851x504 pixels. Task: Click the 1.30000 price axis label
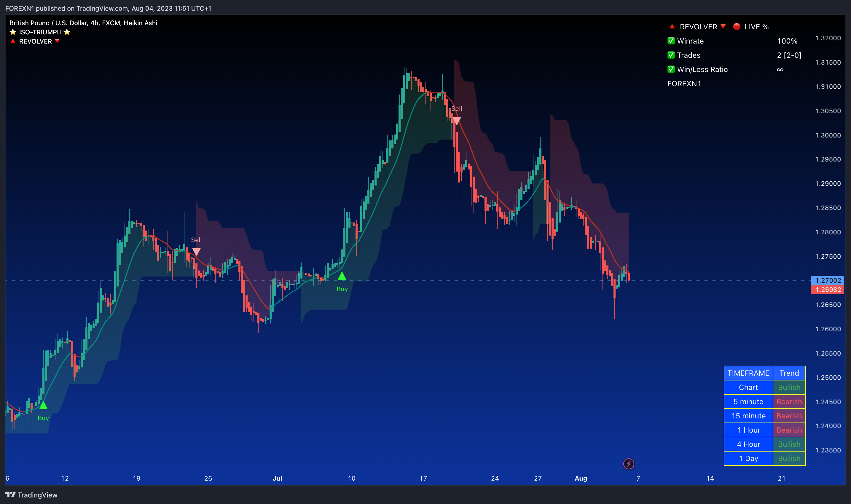click(828, 135)
